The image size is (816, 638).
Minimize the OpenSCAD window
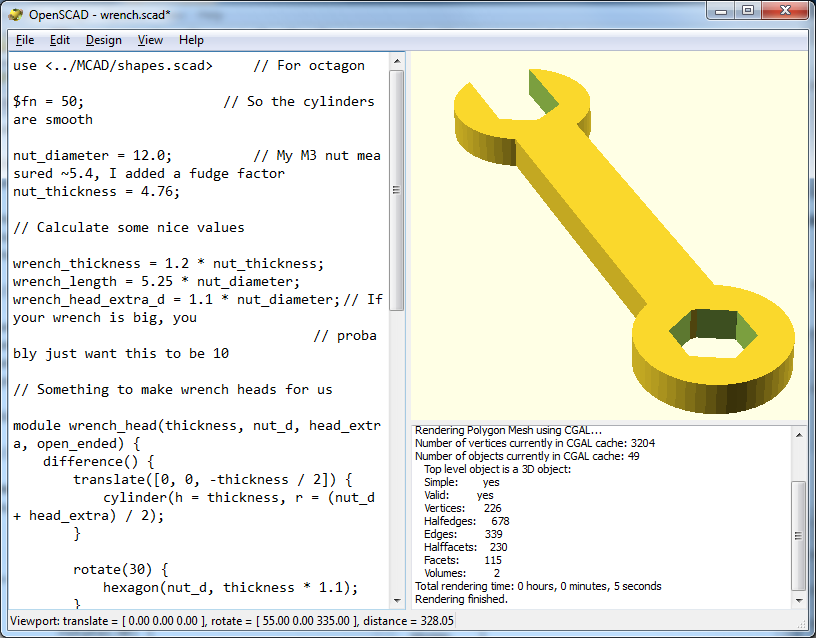721,10
